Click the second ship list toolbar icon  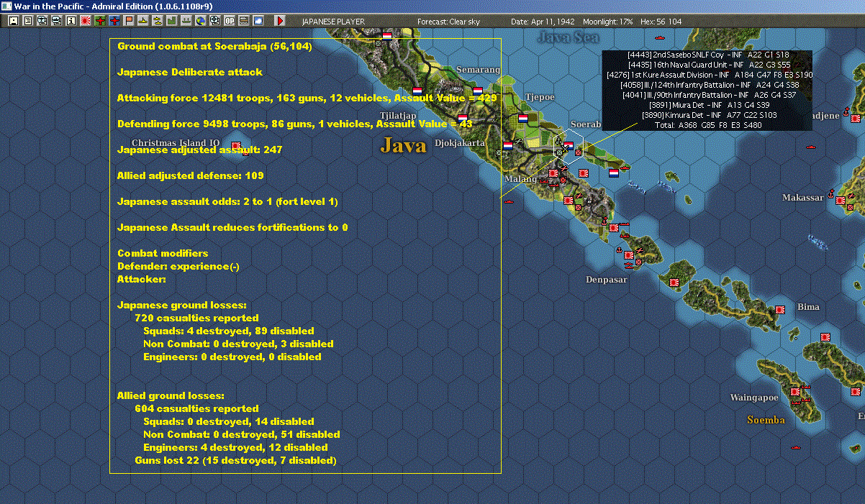(57, 21)
